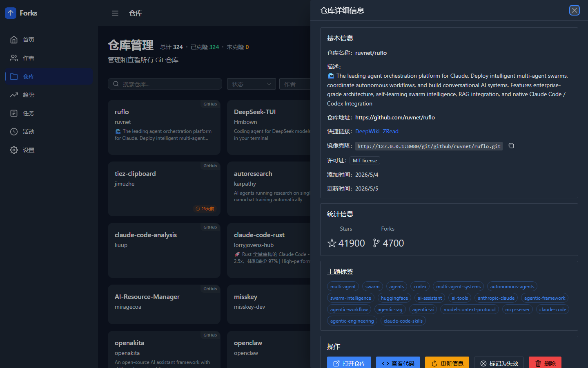Click the activity clock icon
Screen dimensions: 588x368
[x=14, y=132]
